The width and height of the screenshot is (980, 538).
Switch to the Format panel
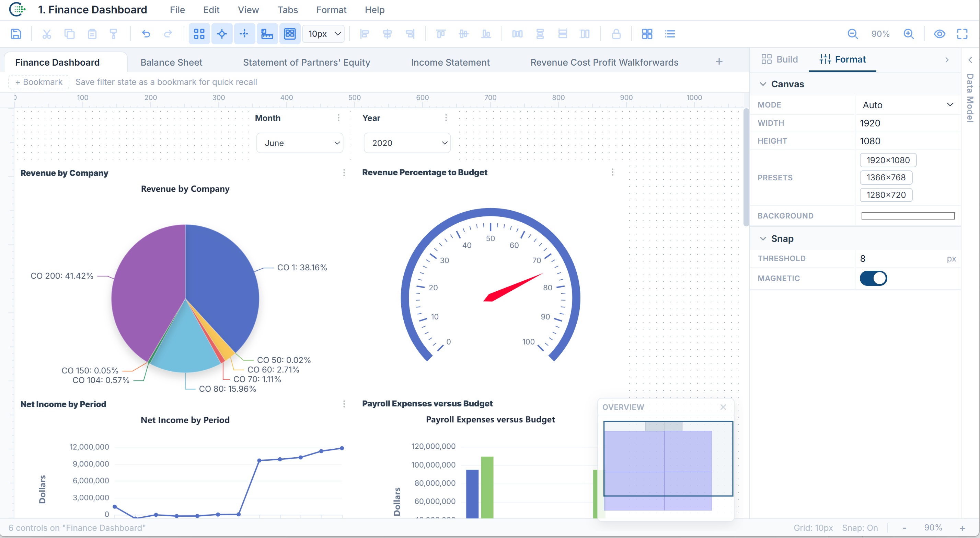coord(843,59)
